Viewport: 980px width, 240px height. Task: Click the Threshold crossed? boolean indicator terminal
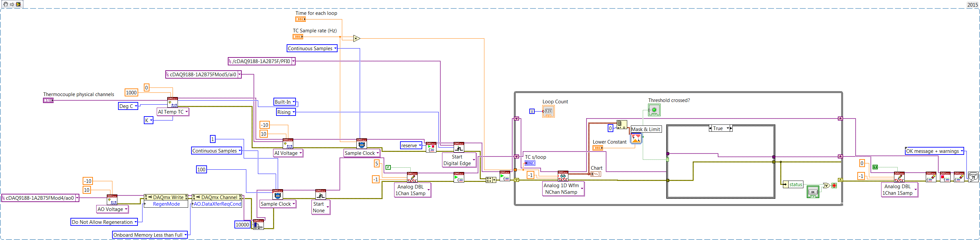[654, 110]
